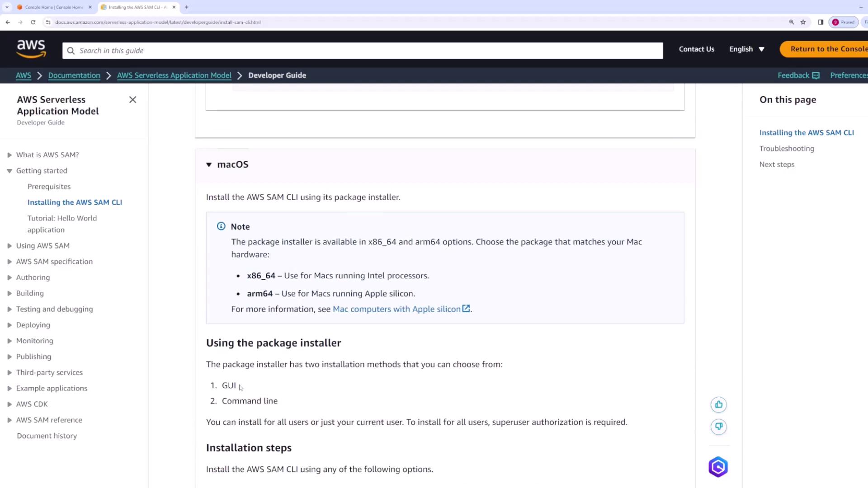Image resolution: width=868 pixels, height=488 pixels.
Task: Click the browser zoom magnifier icon
Action: coord(792,22)
